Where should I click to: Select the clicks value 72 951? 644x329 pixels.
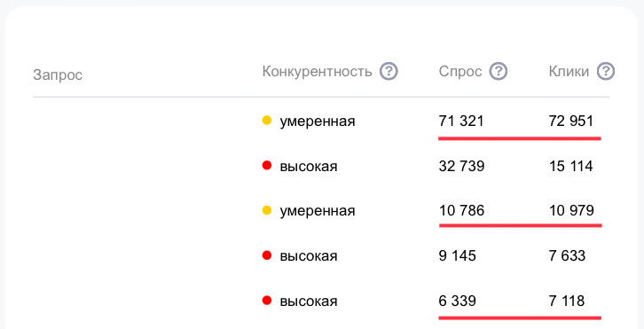point(571,121)
